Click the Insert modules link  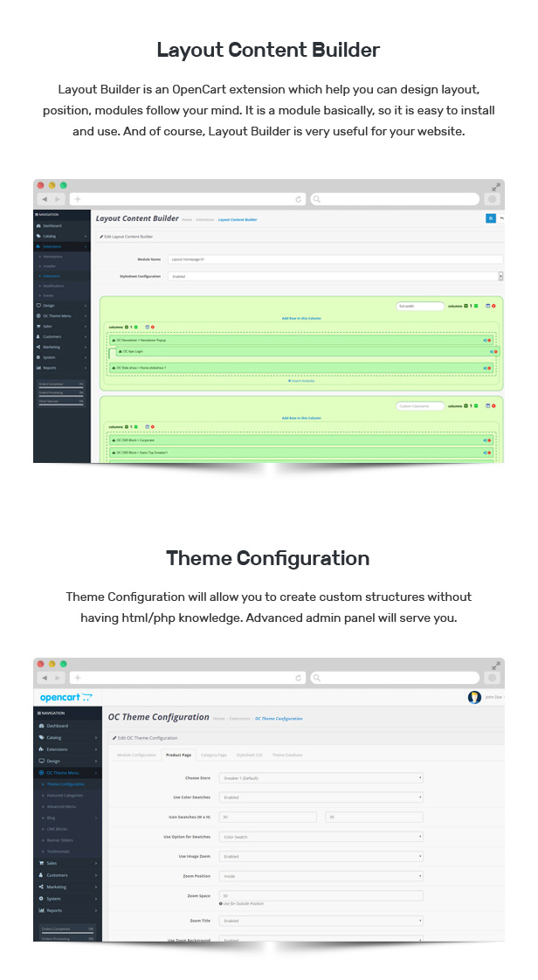click(x=301, y=381)
